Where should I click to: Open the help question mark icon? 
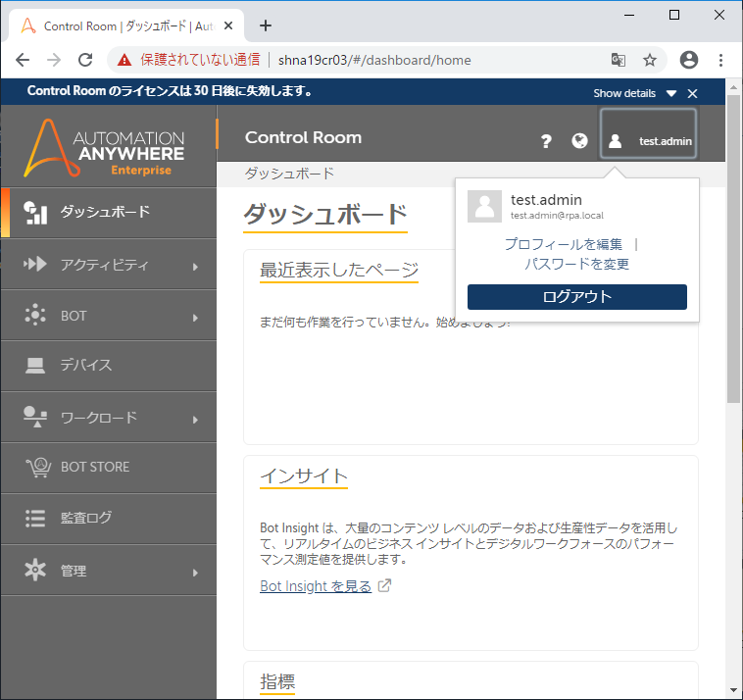coord(546,141)
